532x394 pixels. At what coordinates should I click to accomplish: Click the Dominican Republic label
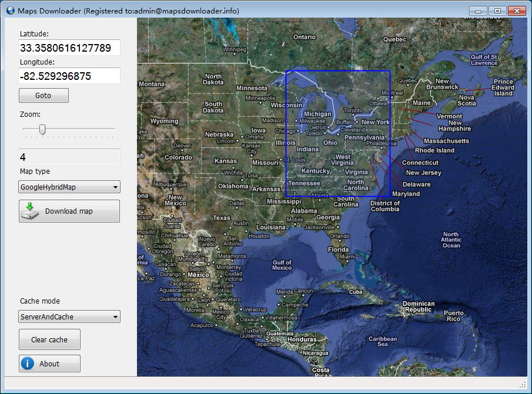point(419,307)
